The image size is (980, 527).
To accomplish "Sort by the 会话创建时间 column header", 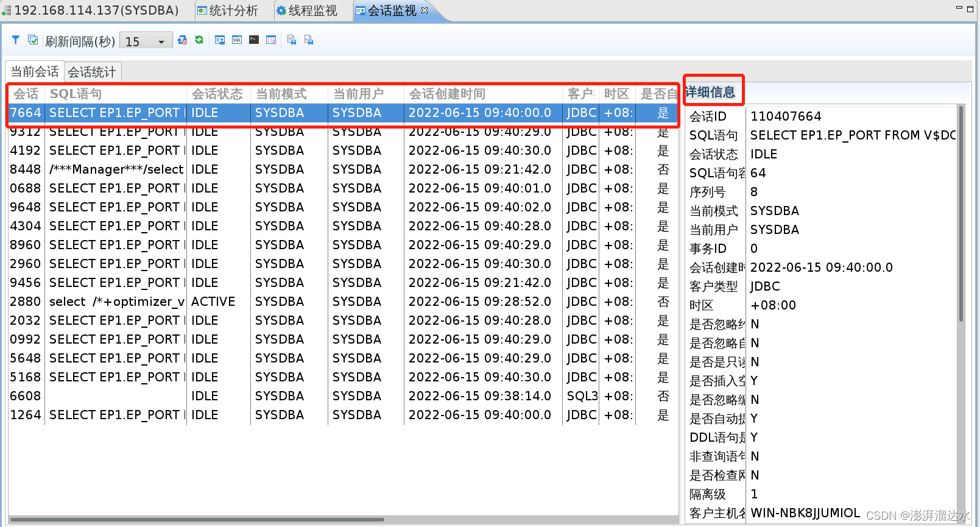I will tap(483, 94).
